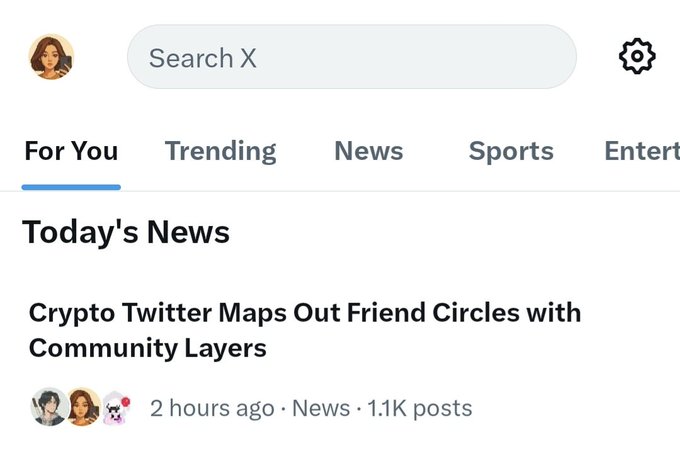Click the News category label under the headline

point(321,408)
